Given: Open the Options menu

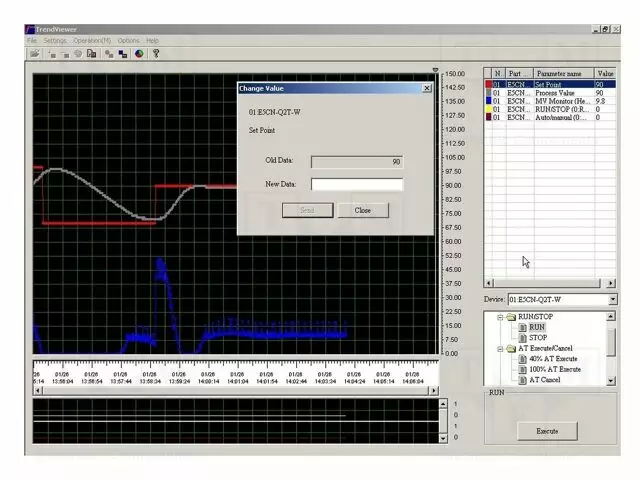Looking at the screenshot, I should 128,41.
